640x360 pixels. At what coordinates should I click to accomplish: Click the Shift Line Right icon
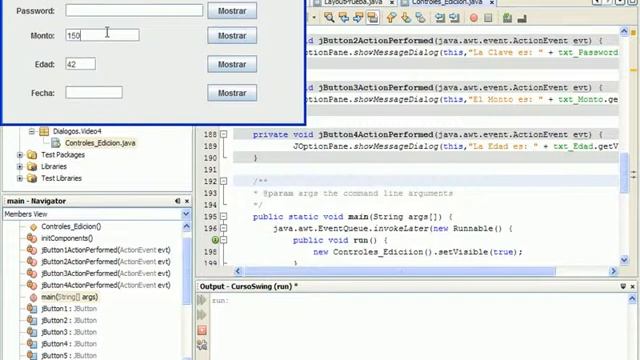[454, 18]
